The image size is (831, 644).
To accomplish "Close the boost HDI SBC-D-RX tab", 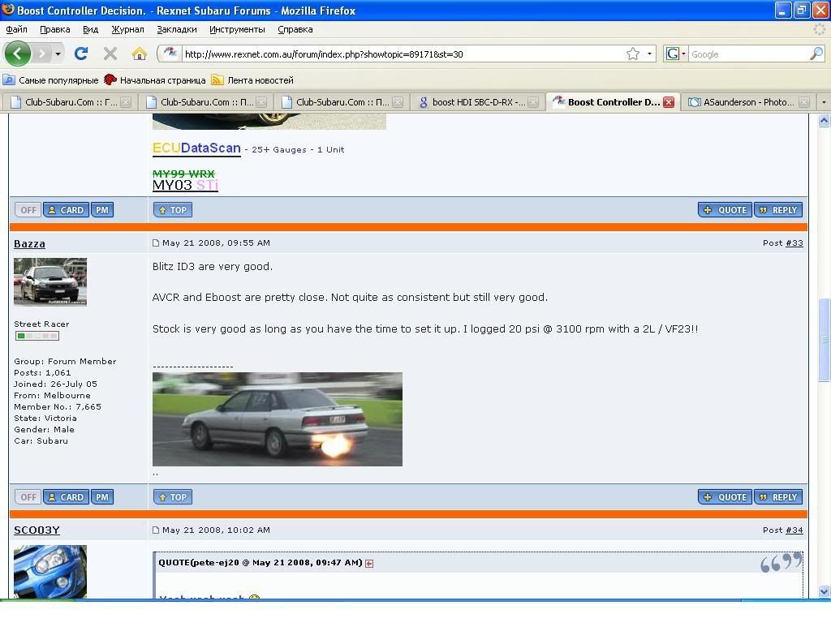I will click(x=533, y=102).
